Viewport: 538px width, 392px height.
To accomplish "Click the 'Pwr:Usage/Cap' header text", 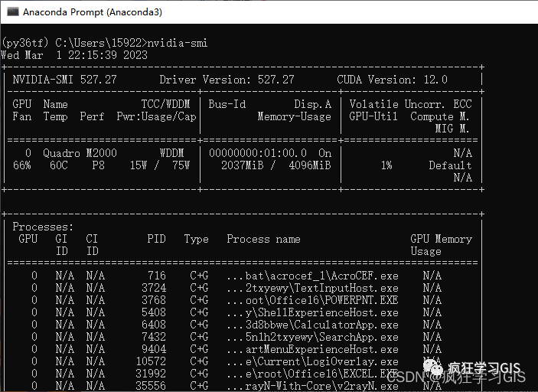I will pos(156,116).
